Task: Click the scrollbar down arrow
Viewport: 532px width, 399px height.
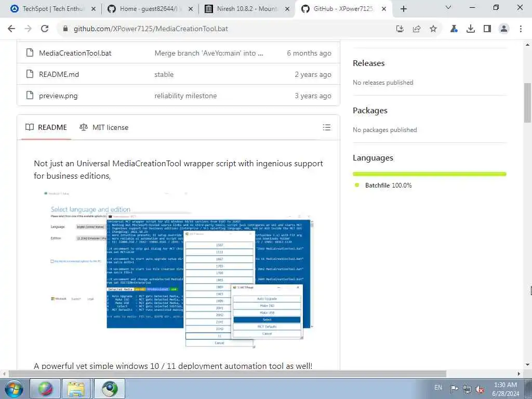Action: pos(527,365)
